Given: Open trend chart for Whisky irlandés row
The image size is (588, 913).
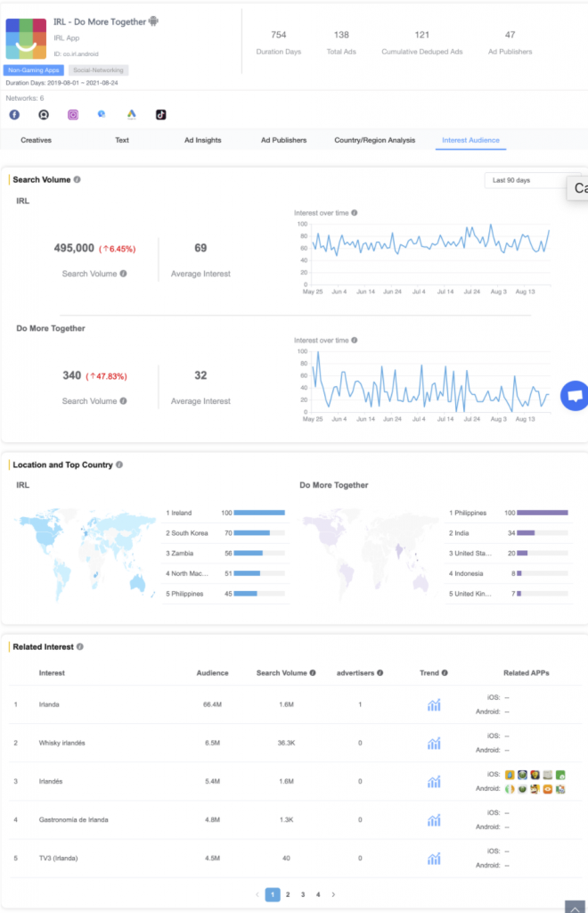Looking at the screenshot, I should coord(434,744).
